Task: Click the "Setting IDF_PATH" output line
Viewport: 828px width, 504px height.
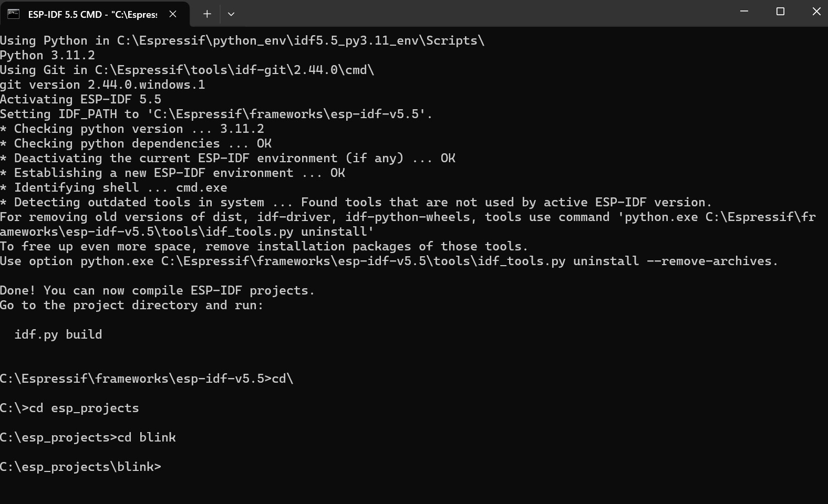Action: click(216, 114)
